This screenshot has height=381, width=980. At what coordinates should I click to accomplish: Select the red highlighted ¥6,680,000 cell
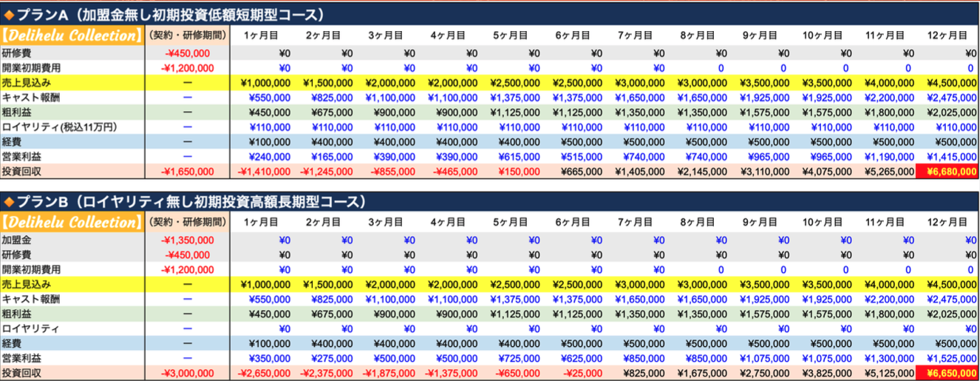(x=947, y=171)
